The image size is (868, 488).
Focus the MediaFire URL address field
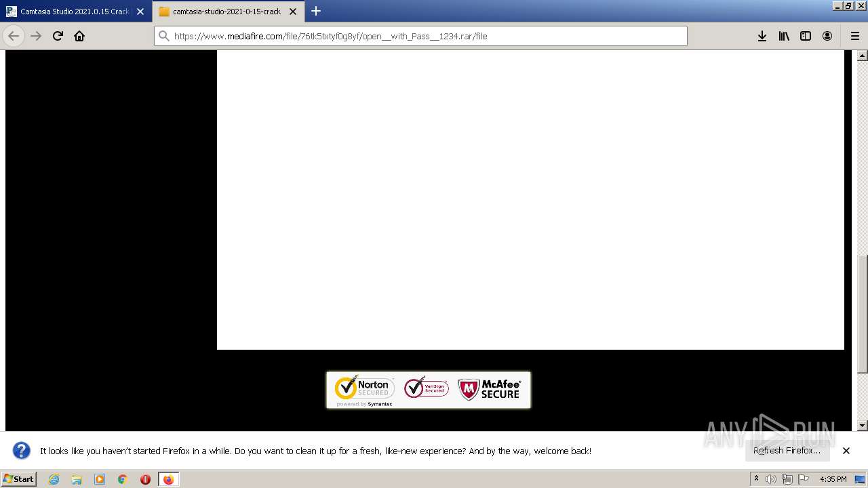tap(420, 36)
